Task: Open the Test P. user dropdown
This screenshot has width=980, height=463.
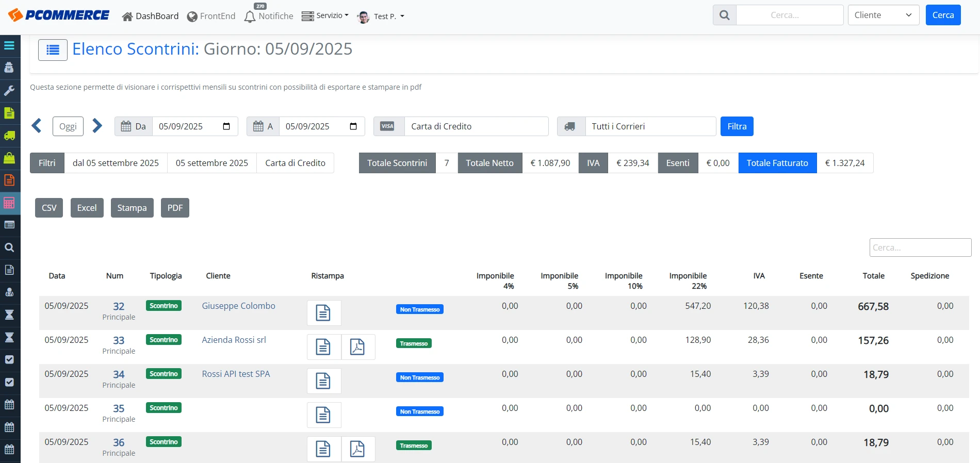Action: pyautogui.click(x=381, y=16)
